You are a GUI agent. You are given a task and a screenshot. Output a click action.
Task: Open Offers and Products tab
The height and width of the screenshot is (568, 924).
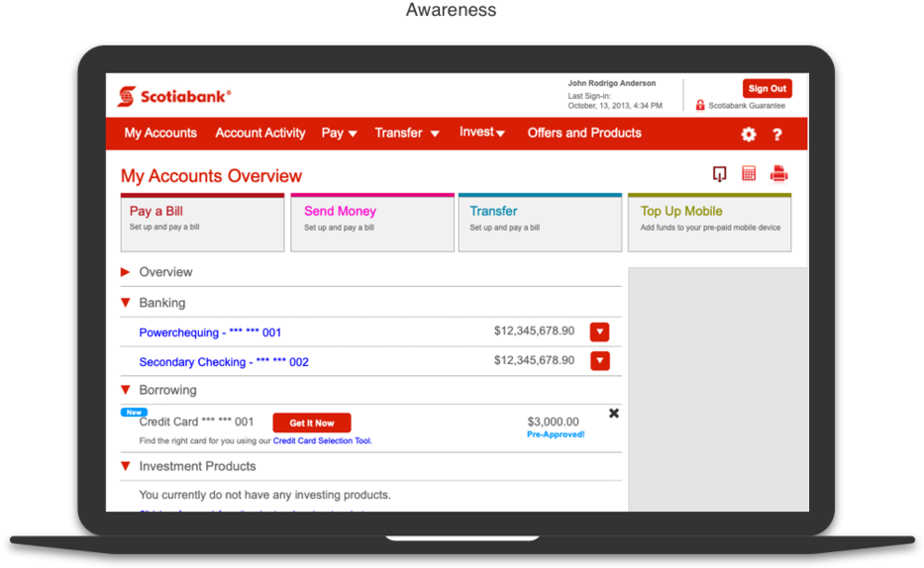[584, 133]
